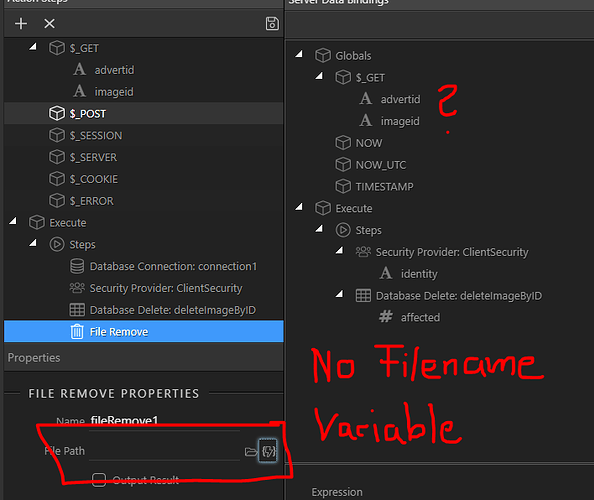Enable the Output Result checkbox

click(x=99, y=480)
